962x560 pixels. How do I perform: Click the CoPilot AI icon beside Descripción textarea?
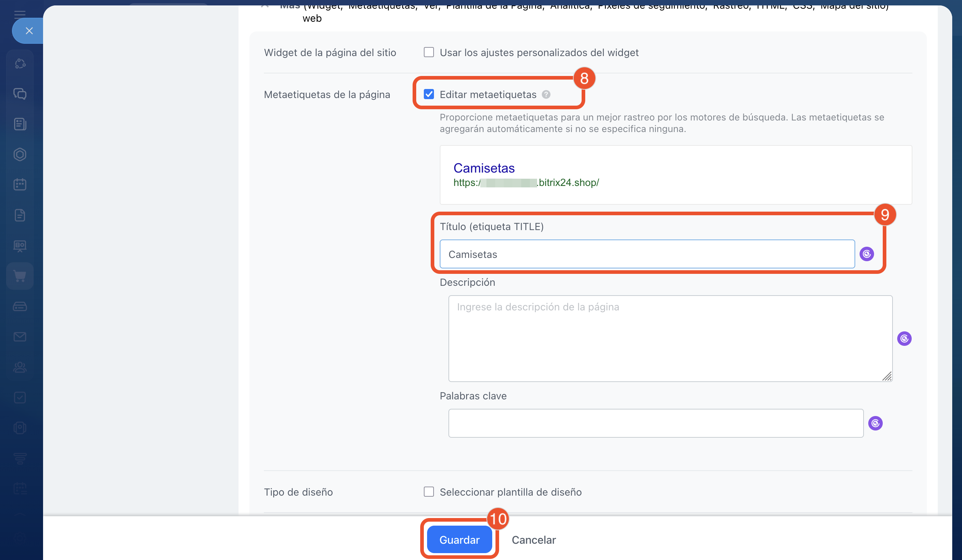pyautogui.click(x=904, y=338)
